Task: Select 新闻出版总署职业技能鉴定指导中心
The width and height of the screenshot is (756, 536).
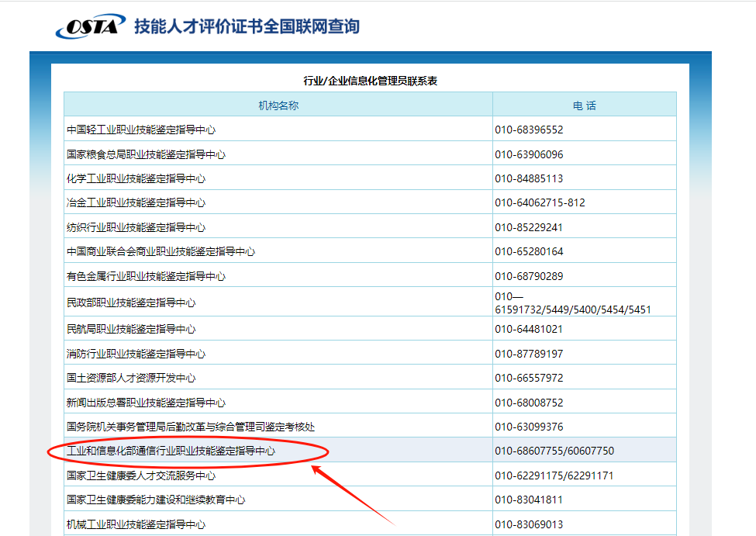Action: [x=146, y=403]
